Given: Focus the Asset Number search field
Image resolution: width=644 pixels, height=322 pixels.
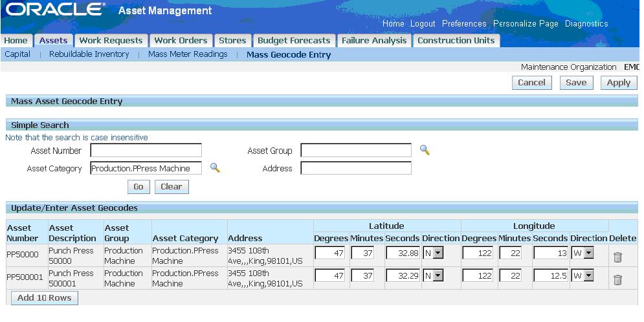Looking at the screenshot, I should (146, 150).
